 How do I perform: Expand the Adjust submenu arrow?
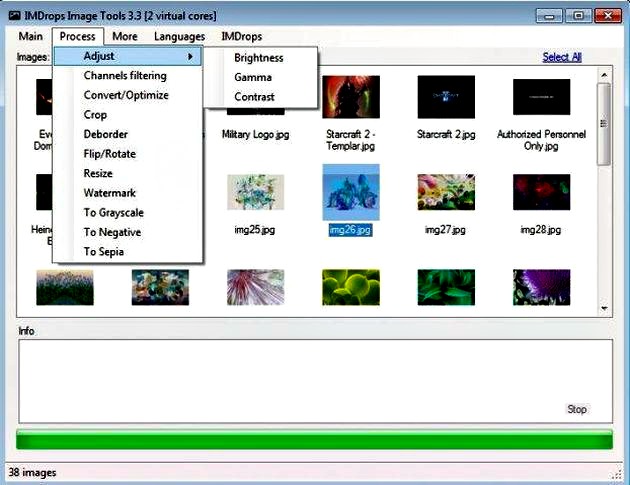190,57
